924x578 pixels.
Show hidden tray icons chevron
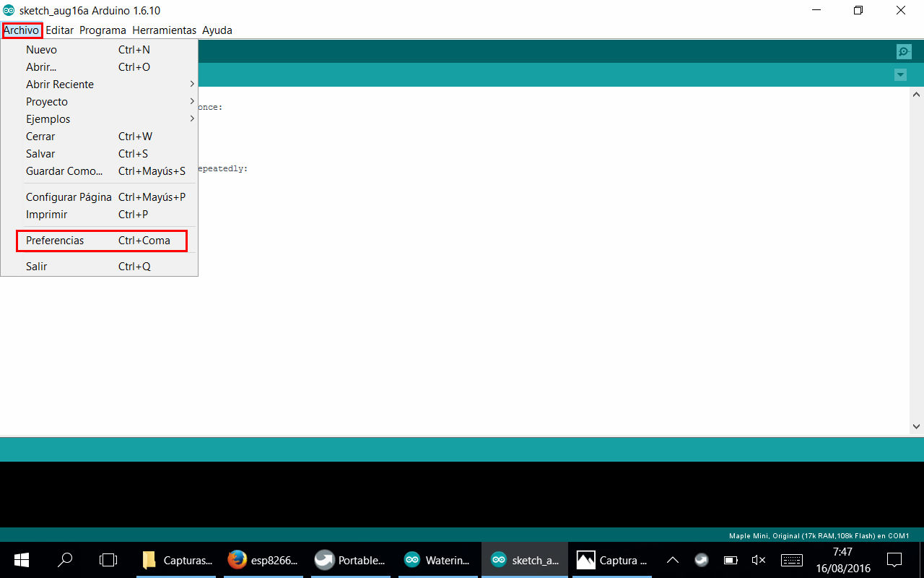(672, 560)
